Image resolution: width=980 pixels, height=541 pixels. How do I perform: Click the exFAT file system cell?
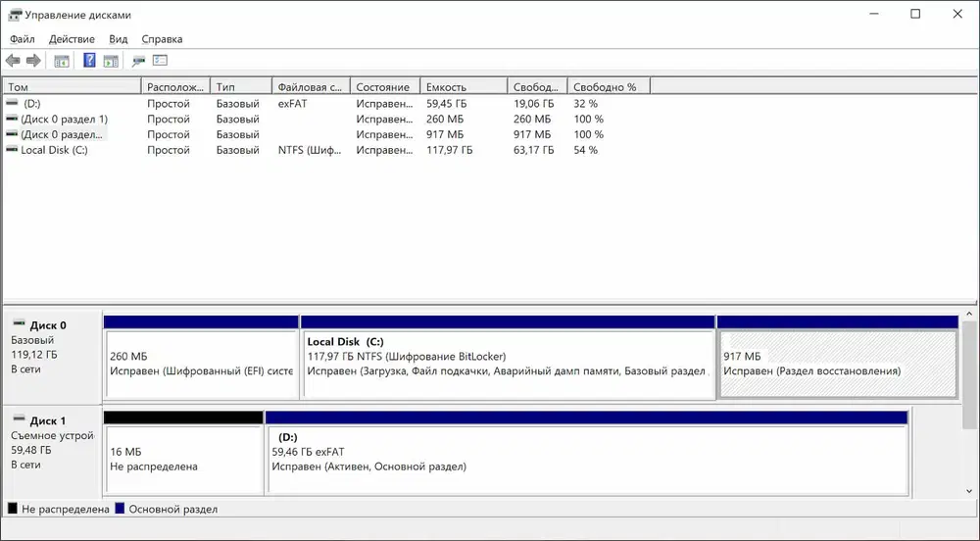tap(292, 104)
